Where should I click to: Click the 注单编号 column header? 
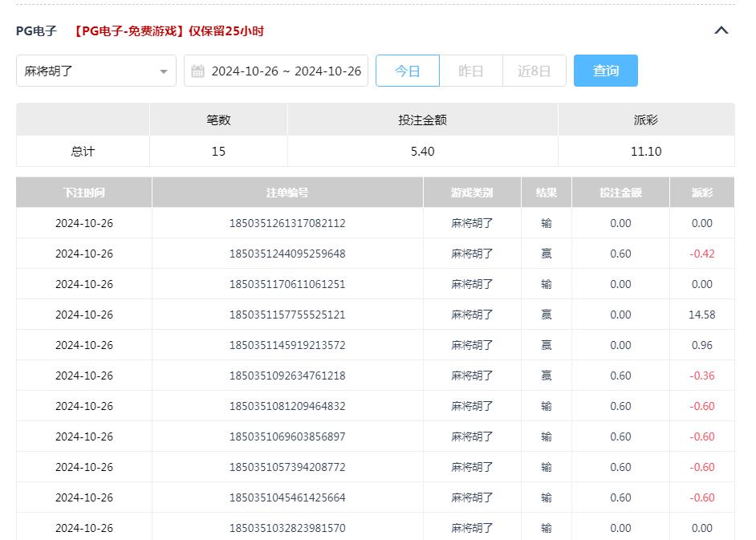pyautogui.click(x=287, y=192)
